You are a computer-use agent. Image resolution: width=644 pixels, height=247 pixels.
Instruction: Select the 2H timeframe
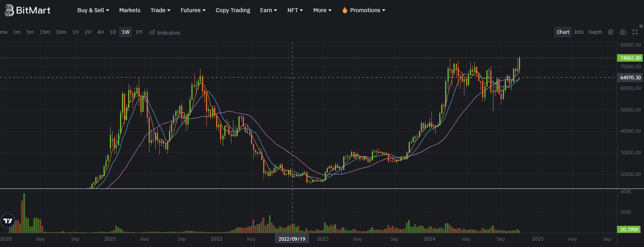[88, 32]
